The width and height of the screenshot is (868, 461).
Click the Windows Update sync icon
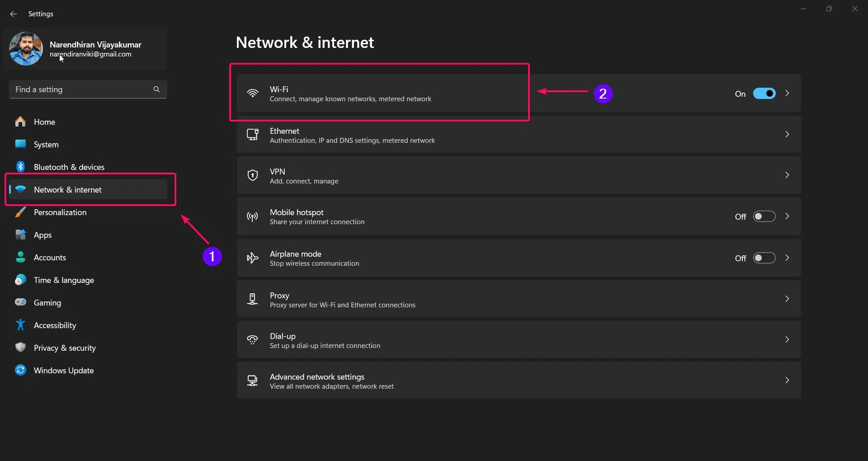tap(20, 370)
